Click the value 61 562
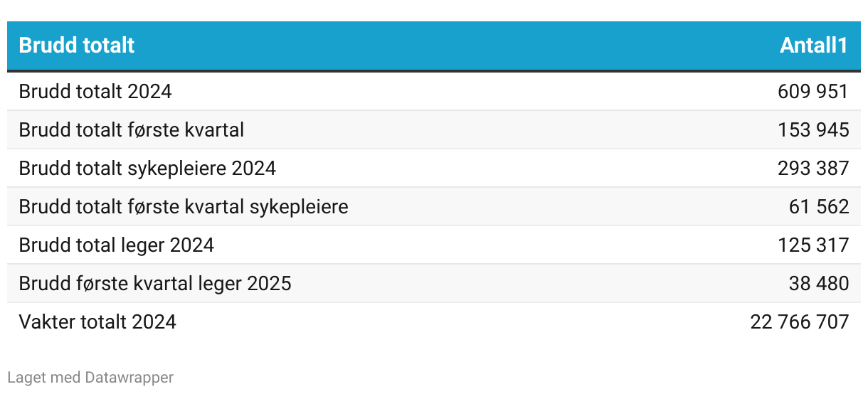The width and height of the screenshot is (868, 394). pos(819,207)
